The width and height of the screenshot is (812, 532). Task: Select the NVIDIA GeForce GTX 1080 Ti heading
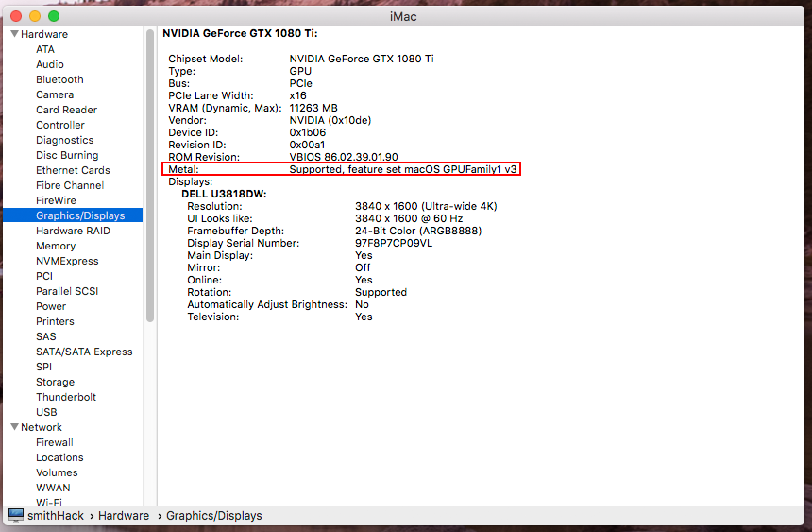[x=240, y=33]
